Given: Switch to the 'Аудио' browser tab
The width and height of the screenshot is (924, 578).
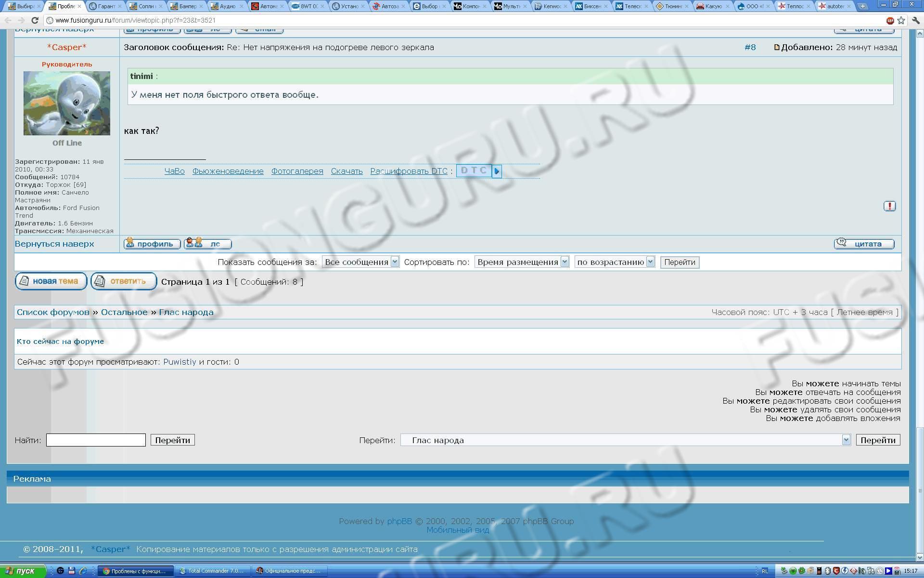Looking at the screenshot, I should 227,6.
